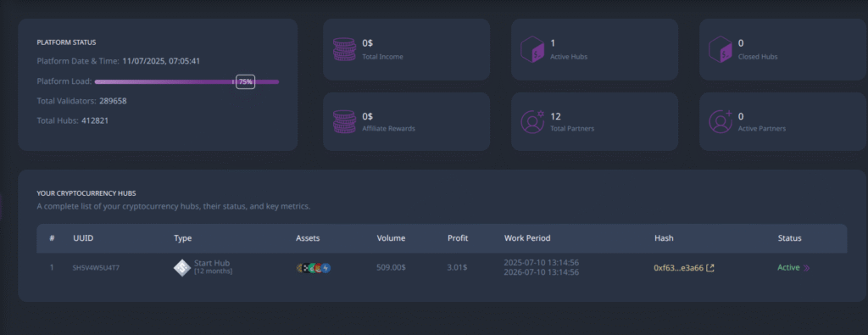The height and width of the screenshot is (335, 868).
Task: Click the Total Partners count 12
Action: coord(556,116)
